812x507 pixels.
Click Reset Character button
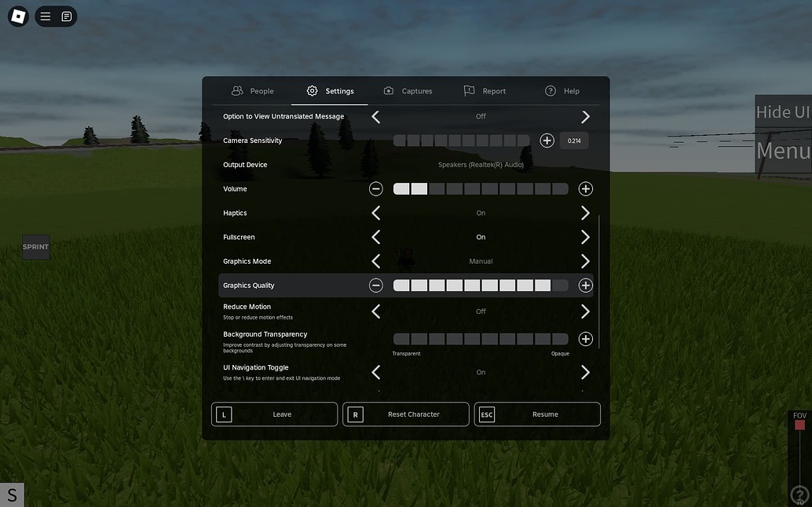[405, 414]
